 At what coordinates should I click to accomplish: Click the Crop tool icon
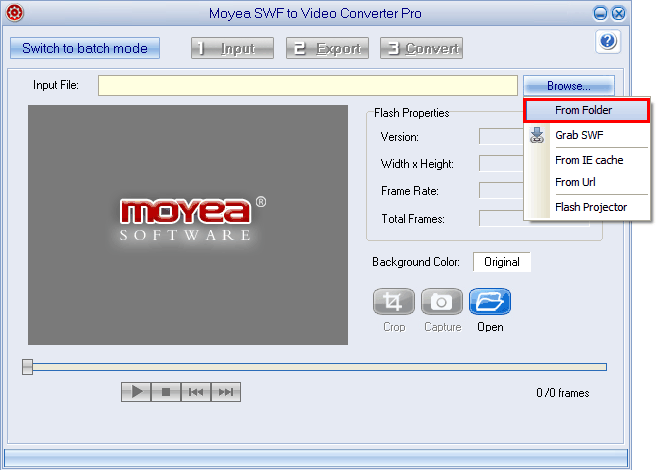coord(393,302)
